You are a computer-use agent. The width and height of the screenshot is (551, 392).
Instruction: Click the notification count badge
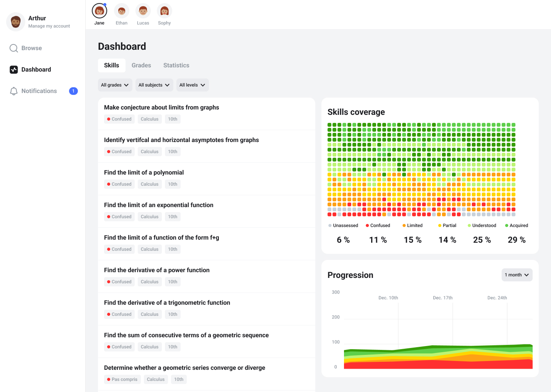click(x=73, y=91)
